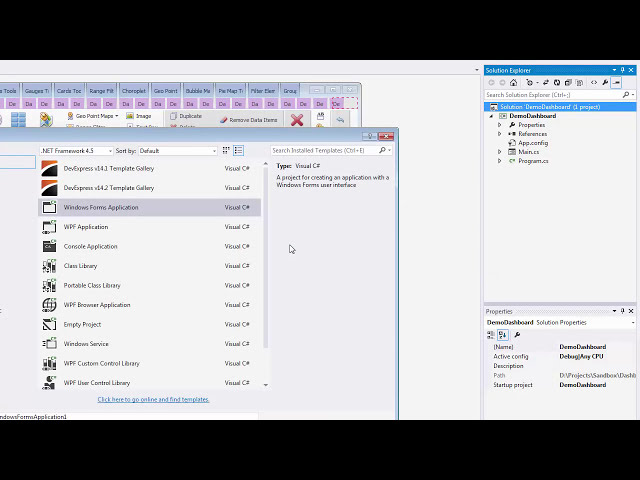The image size is (640, 480).
Task: Select WPF Application template
Action: point(149,227)
